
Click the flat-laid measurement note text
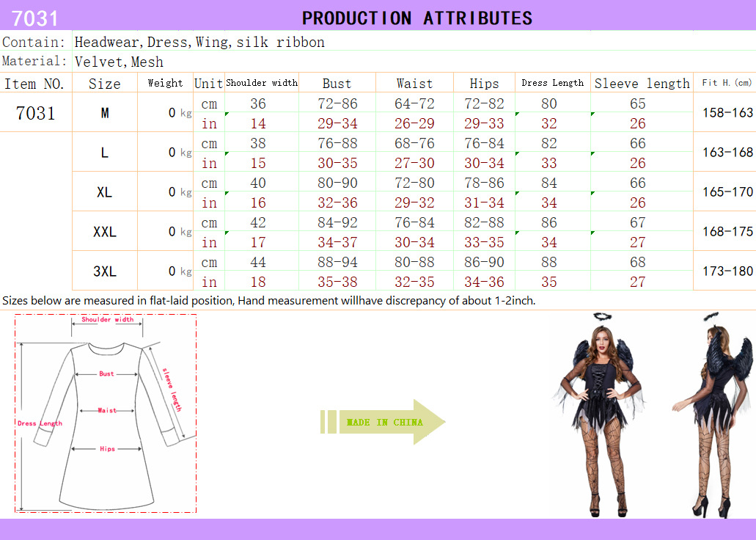[268, 300]
